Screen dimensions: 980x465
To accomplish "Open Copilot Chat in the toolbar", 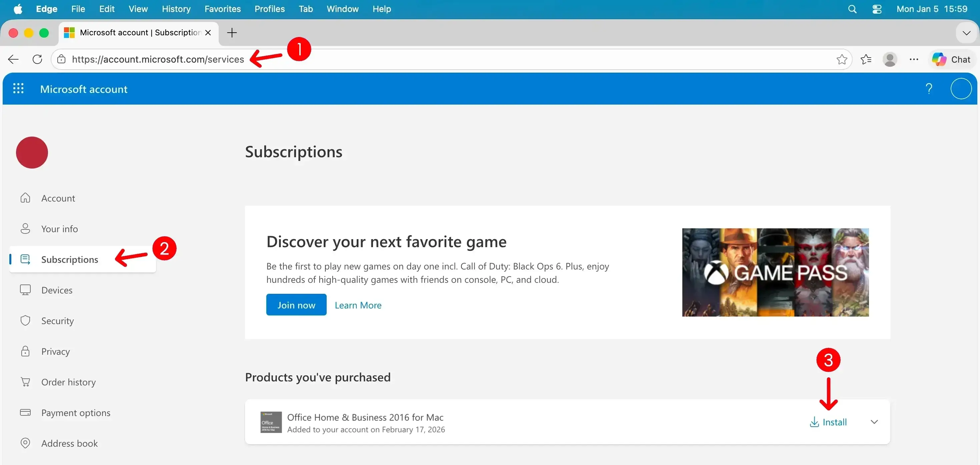I will [951, 59].
